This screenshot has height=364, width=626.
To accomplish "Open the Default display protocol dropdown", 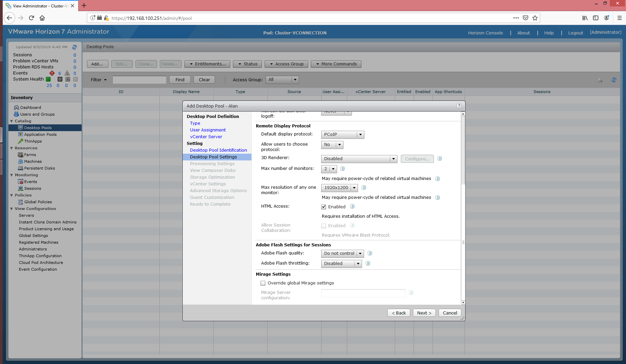I will (342, 135).
